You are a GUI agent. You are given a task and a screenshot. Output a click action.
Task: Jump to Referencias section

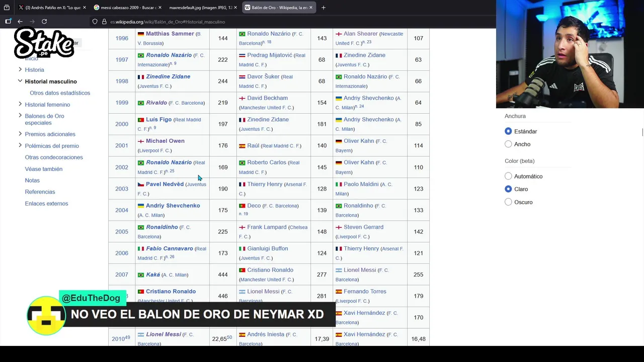tap(40, 192)
